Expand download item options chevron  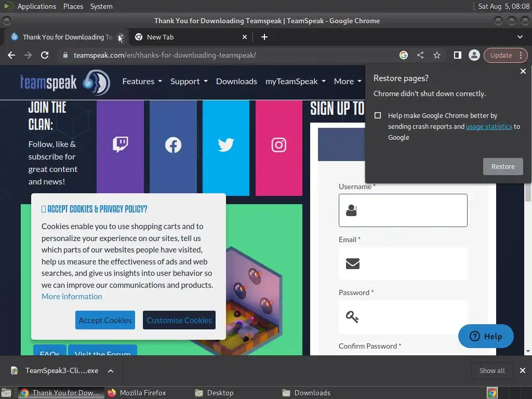(111, 371)
